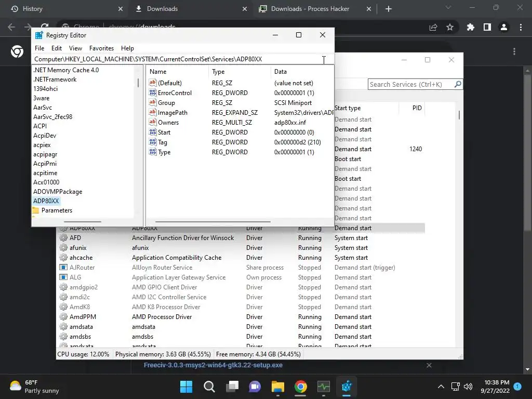Select the Tag DWORD value icon
532x399 pixels.
coord(153,142)
